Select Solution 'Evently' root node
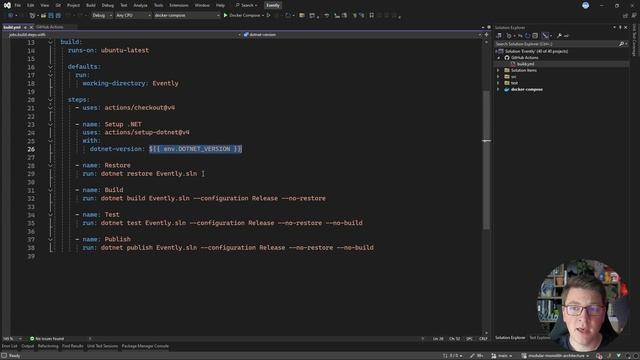Viewport: 640px width, 360px height. pyautogui.click(x=536, y=51)
